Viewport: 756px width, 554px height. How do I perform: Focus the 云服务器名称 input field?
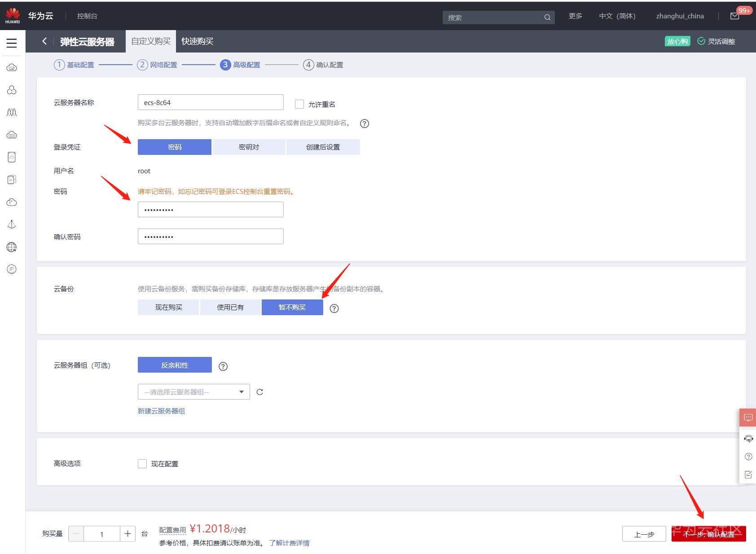tap(211, 102)
